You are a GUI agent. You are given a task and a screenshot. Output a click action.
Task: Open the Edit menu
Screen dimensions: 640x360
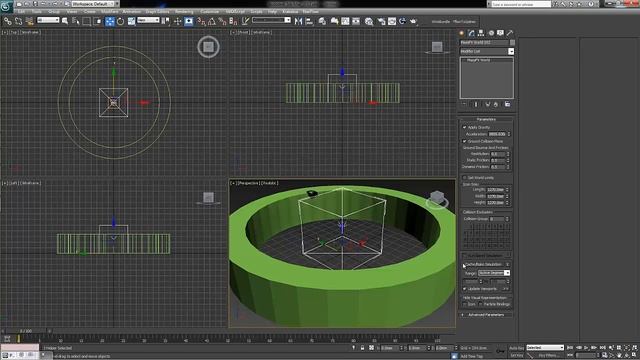[x=21, y=12]
